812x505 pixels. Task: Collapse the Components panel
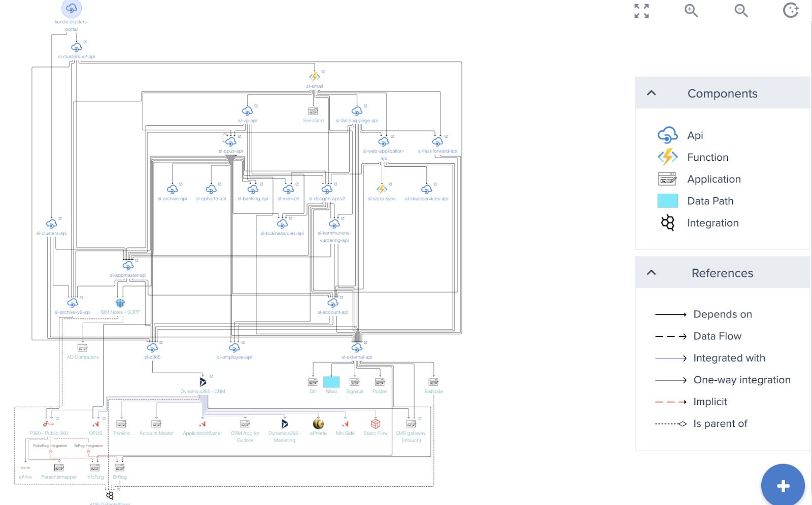click(x=651, y=93)
